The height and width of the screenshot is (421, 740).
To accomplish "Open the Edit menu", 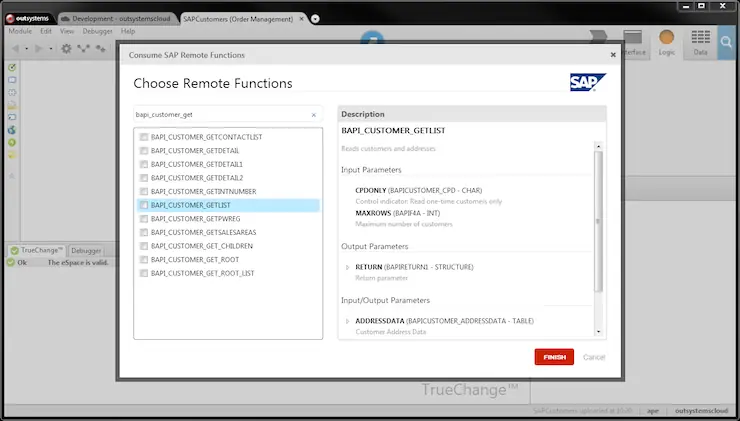I will click(46, 31).
